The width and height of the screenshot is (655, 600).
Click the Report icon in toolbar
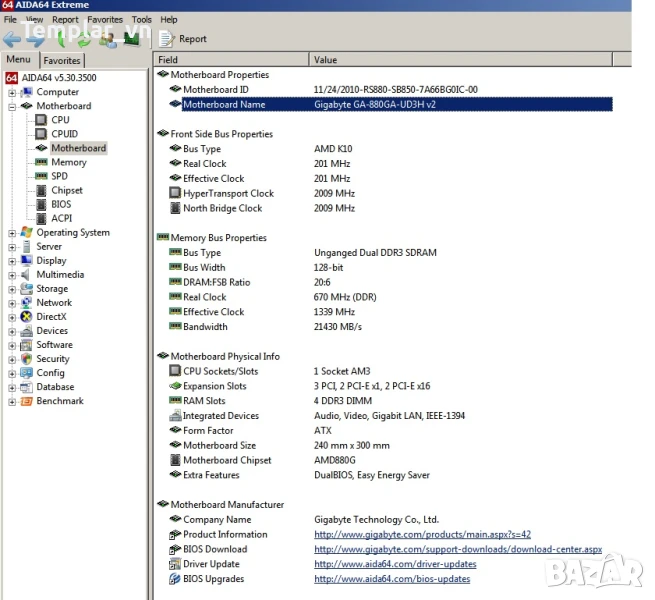point(166,39)
